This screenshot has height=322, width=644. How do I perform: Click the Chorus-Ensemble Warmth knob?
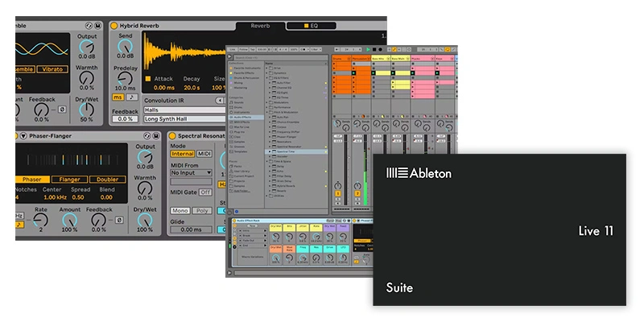click(x=87, y=77)
